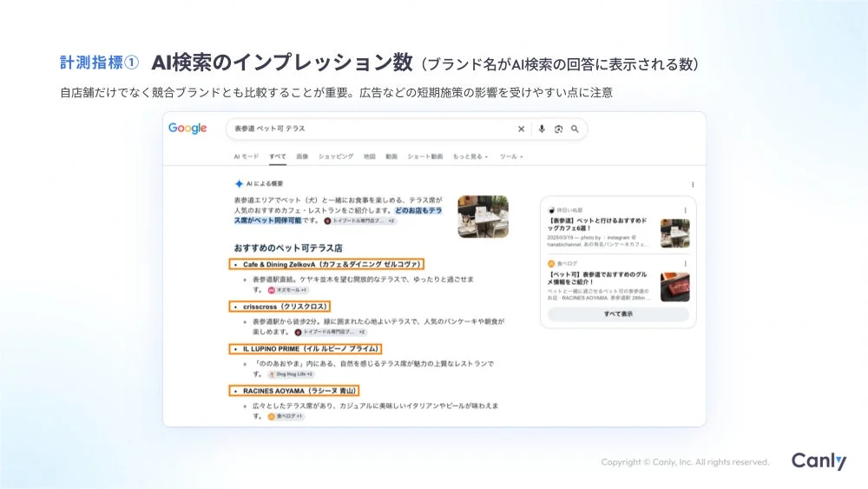Open the pet cafe article thumbnail
The width and height of the screenshot is (868, 489).
[x=674, y=233]
